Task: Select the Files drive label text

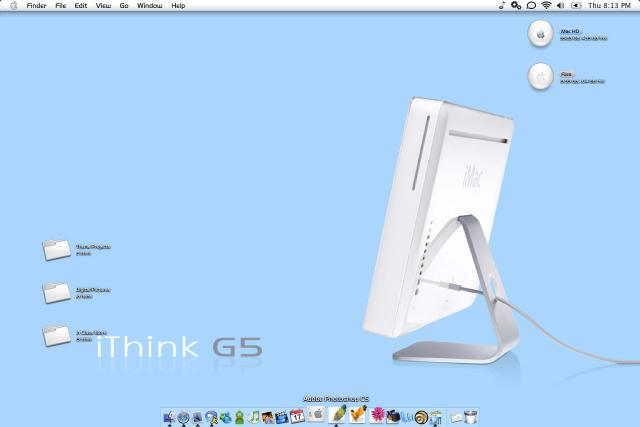Action: point(566,74)
